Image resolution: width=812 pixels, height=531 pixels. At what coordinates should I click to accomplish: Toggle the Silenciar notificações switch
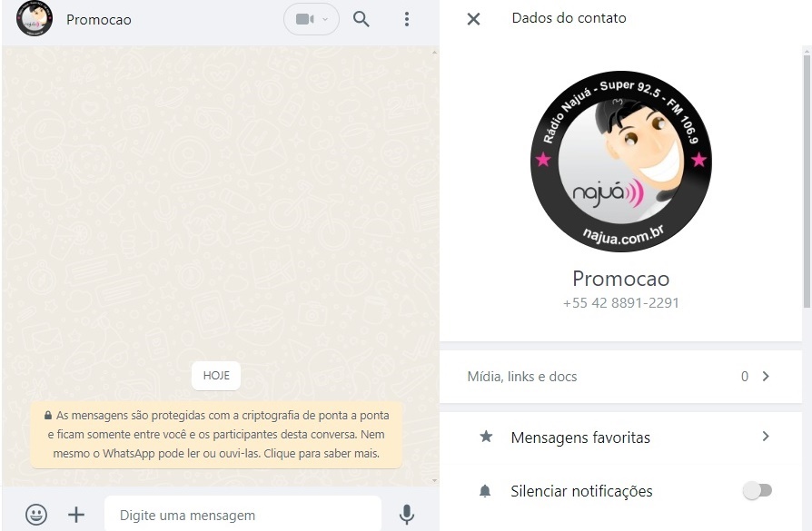[757, 491]
